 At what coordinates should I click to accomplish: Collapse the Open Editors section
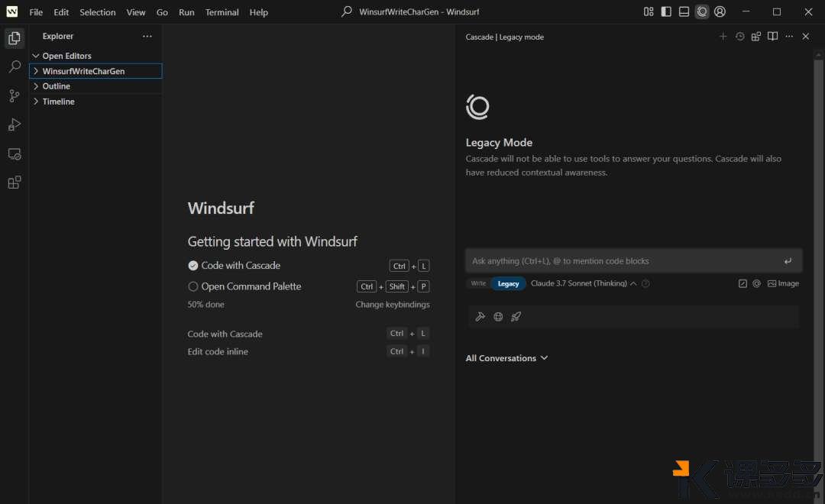[x=95, y=56]
